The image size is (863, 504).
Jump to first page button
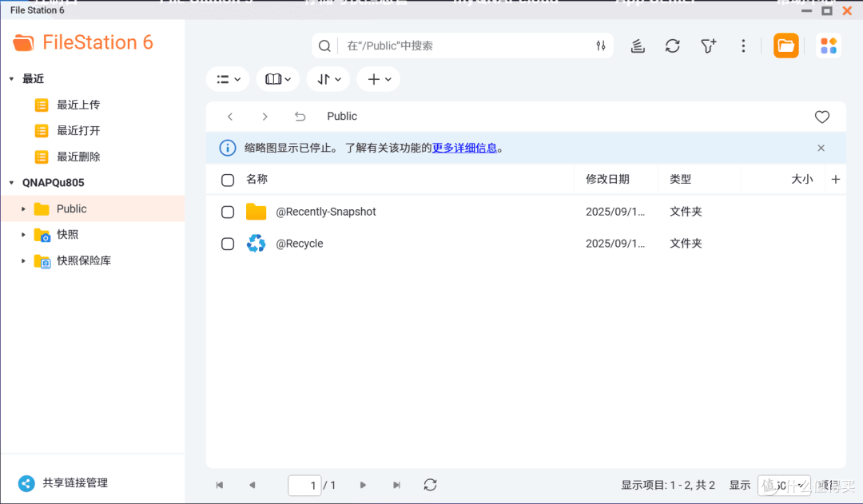point(220,485)
